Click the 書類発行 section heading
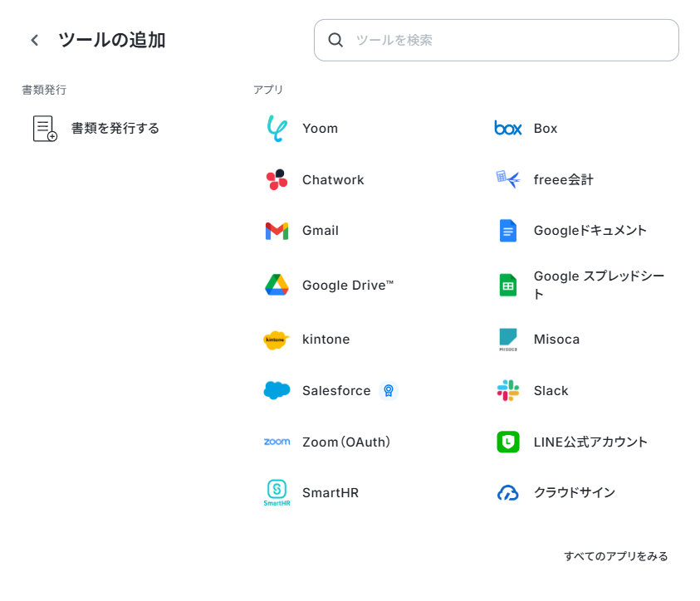Screen dimensions: 700x601 [44, 90]
